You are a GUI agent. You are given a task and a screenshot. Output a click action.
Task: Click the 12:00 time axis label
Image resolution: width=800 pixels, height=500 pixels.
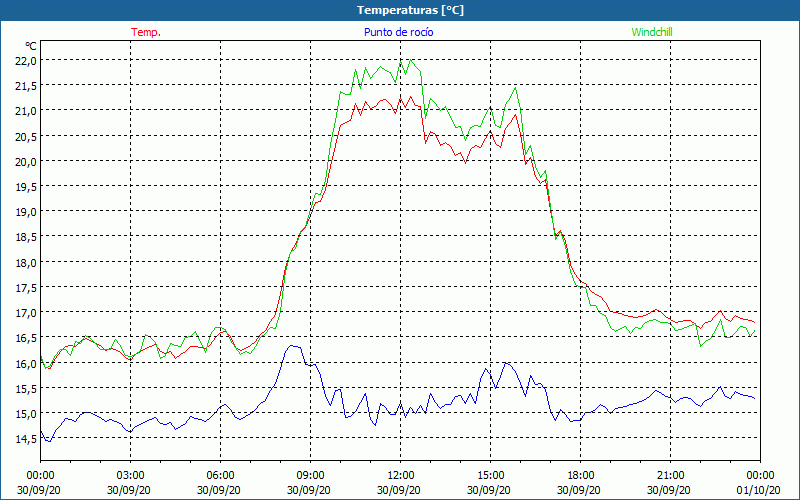pos(400,476)
